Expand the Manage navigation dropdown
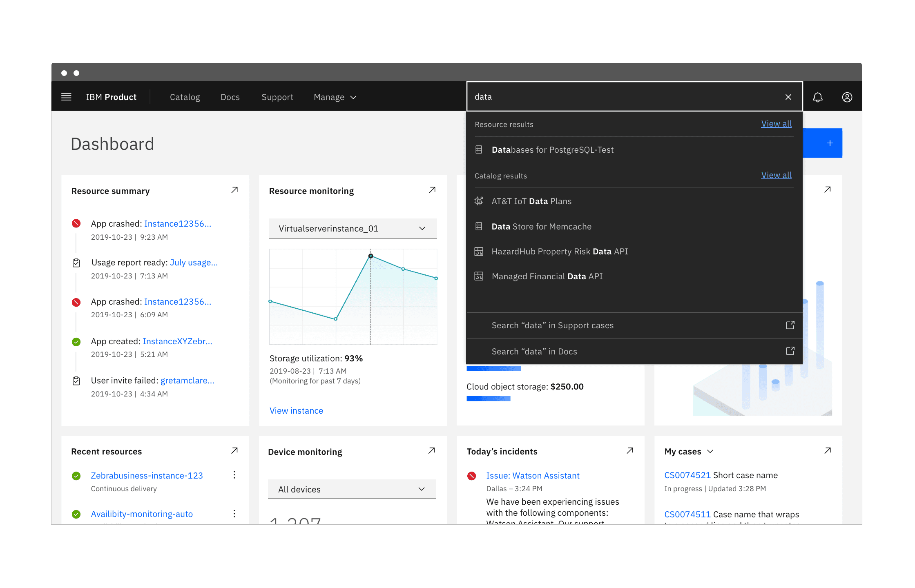This screenshot has width=915, height=588. click(x=334, y=97)
